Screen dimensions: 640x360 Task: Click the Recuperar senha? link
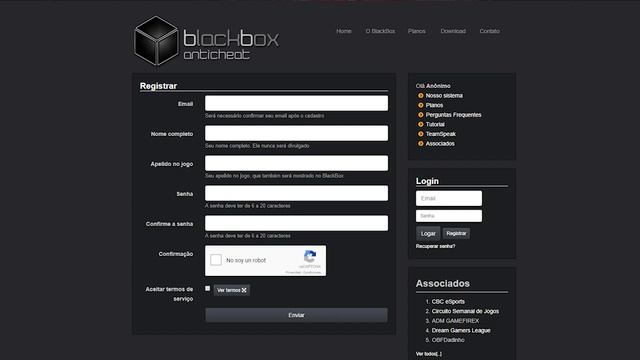coord(436,246)
